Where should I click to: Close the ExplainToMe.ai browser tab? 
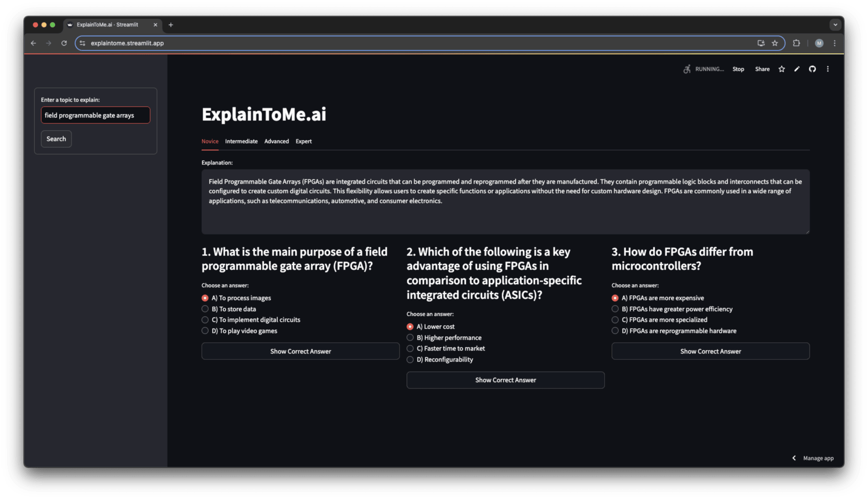(x=156, y=25)
